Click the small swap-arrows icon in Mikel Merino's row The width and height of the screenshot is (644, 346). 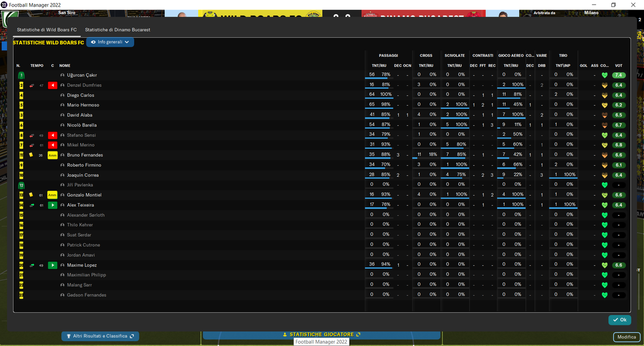click(x=32, y=145)
